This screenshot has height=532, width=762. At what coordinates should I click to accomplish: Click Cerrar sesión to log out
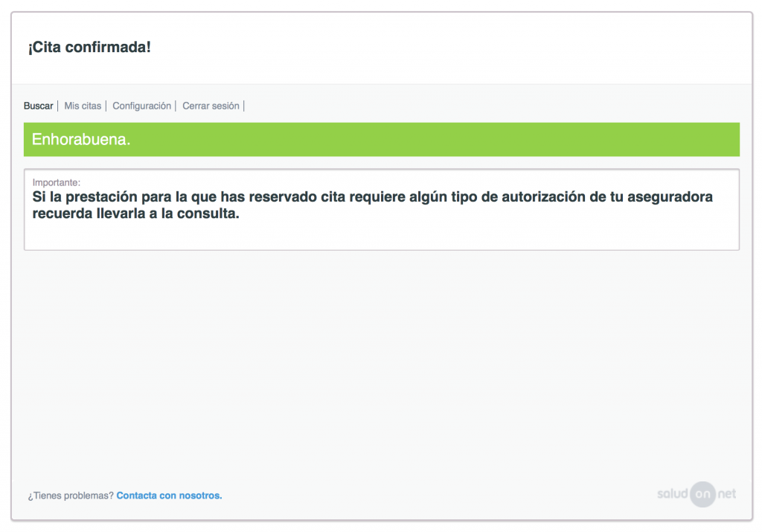click(x=211, y=106)
